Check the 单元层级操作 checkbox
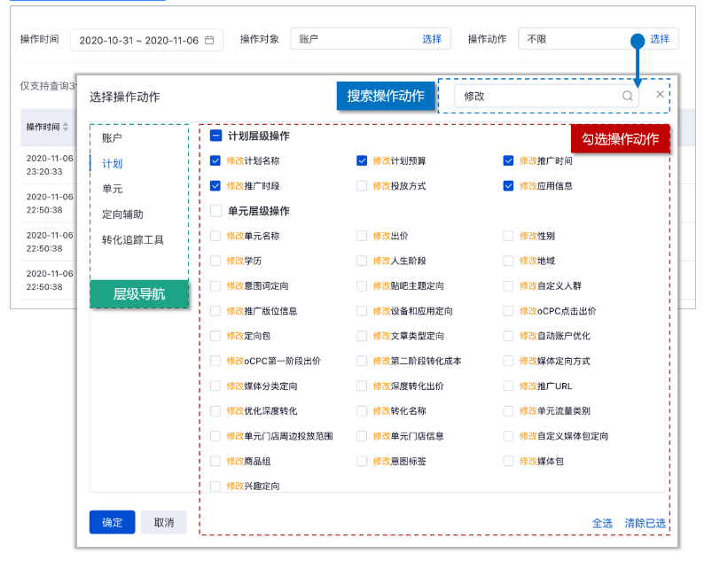The image size is (728, 569). (x=213, y=211)
